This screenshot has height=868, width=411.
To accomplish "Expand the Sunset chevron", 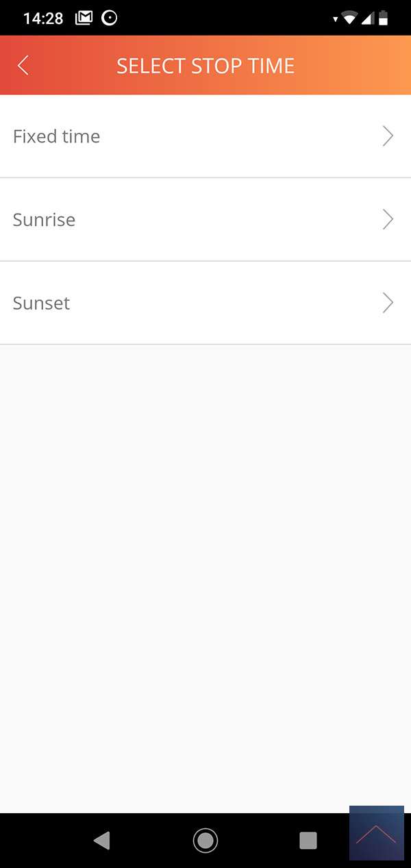I will pyautogui.click(x=388, y=303).
